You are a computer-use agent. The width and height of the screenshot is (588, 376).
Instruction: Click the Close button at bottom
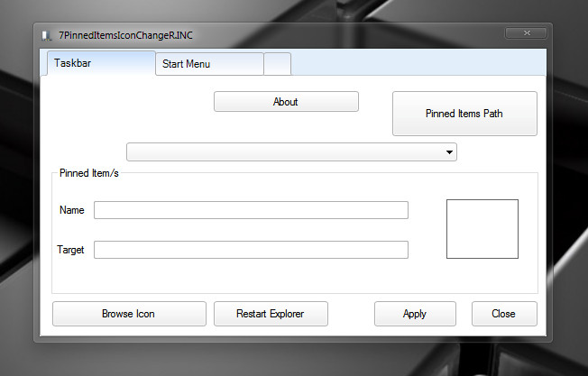pyautogui.click(x=504, y=314)
